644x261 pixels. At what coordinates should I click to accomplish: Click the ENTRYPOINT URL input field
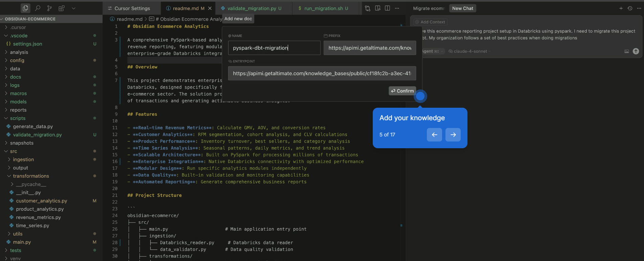[x=322, y=73]
